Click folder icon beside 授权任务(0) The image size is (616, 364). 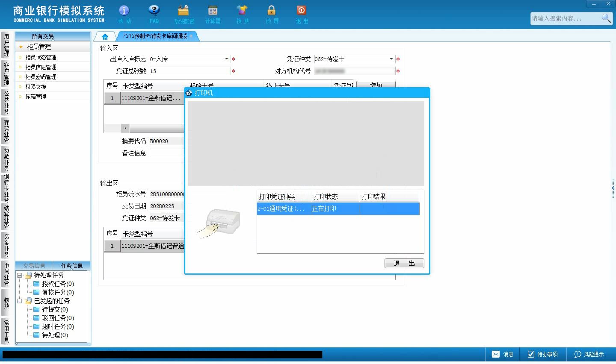36,284
